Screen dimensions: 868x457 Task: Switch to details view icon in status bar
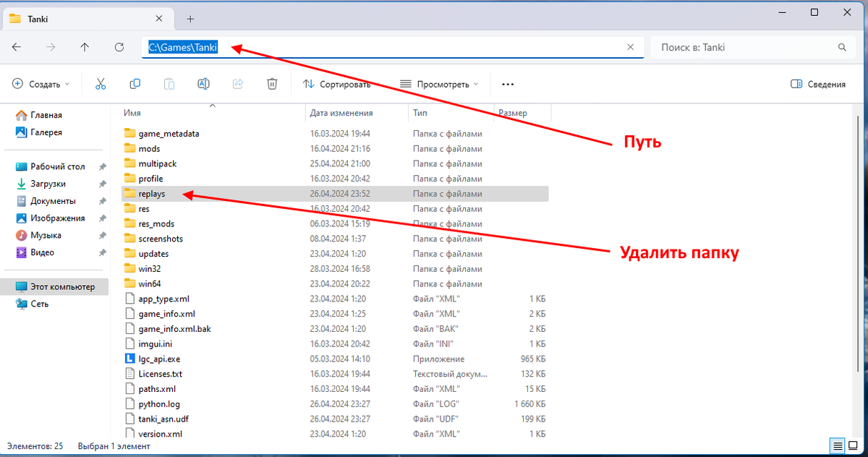[837, 445]
